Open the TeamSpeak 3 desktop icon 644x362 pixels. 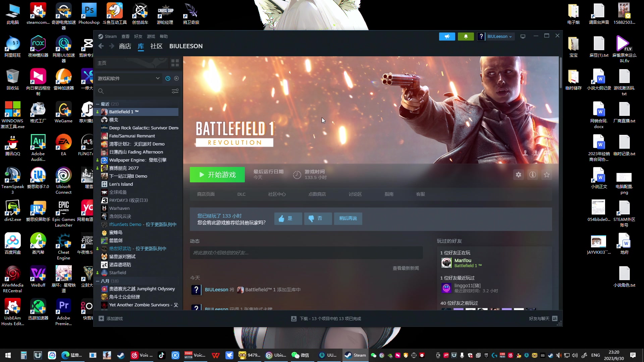(13, 181)
